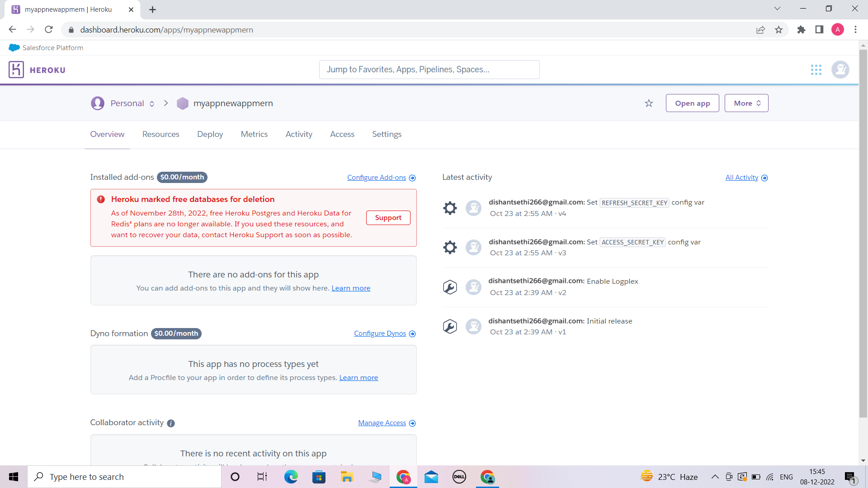Image resolution: width=868 pixels, height=488 pixels.
Task: Click the red alert icon in deletion notice
Action: [x=101, y=199]
